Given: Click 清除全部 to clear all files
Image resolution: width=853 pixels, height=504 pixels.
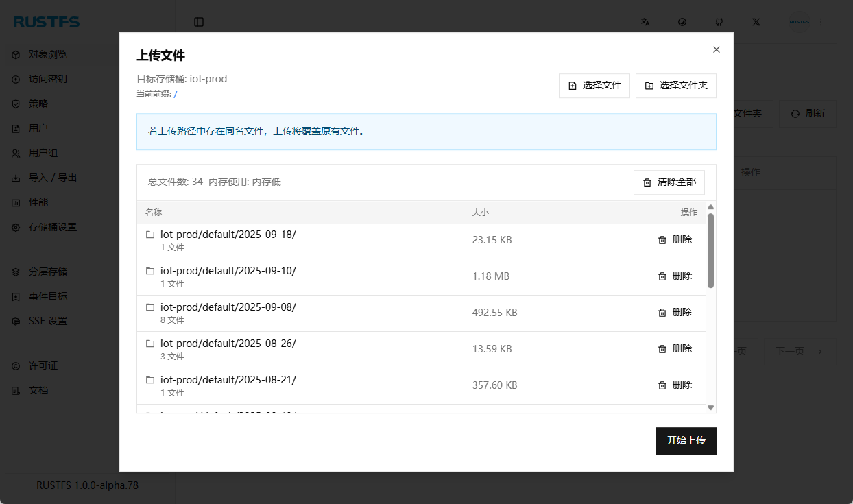Looking at the screenshot, I should point(669,182).
